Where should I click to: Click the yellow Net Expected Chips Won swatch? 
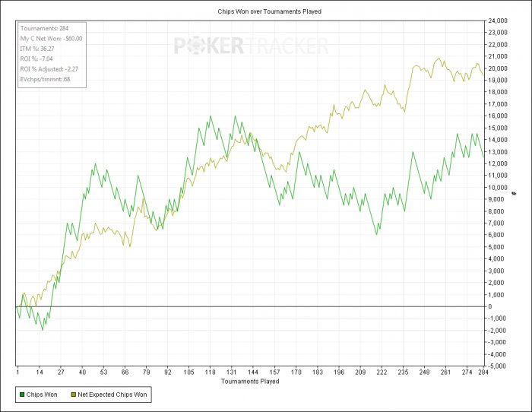[73, 395]
